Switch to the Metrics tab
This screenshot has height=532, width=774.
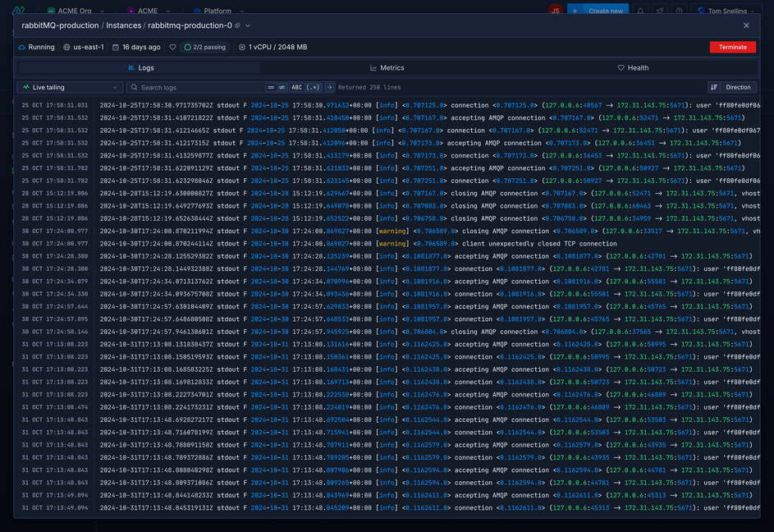(387, 68)
